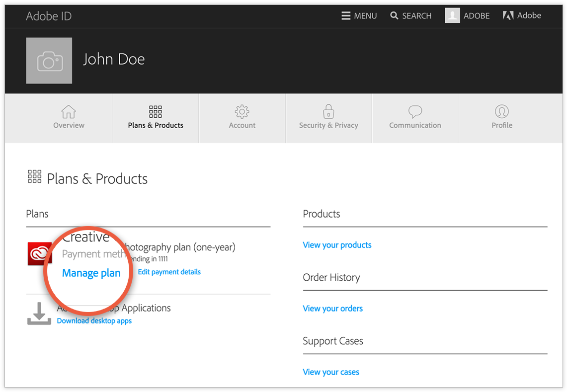Click the Plans & Products grid tab icon

pos(156,112)
